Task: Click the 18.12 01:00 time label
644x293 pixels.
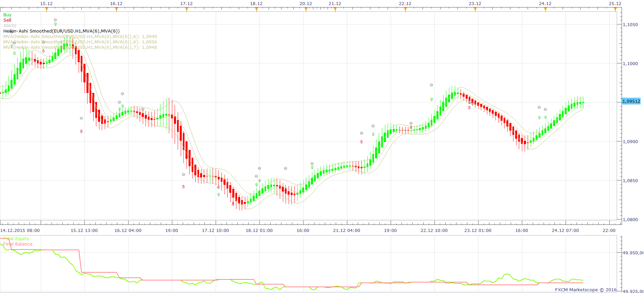Action: pos(259,231)
